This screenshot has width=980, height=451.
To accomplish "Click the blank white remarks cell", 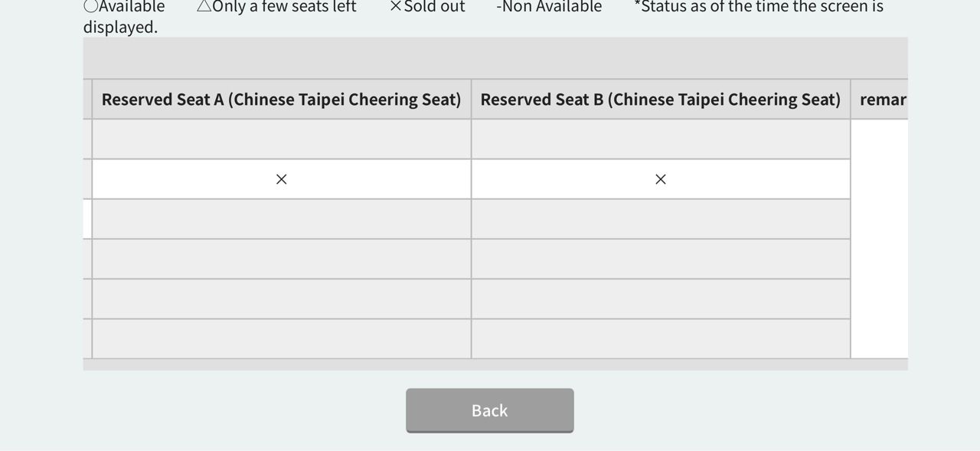I will click(879, 239).
